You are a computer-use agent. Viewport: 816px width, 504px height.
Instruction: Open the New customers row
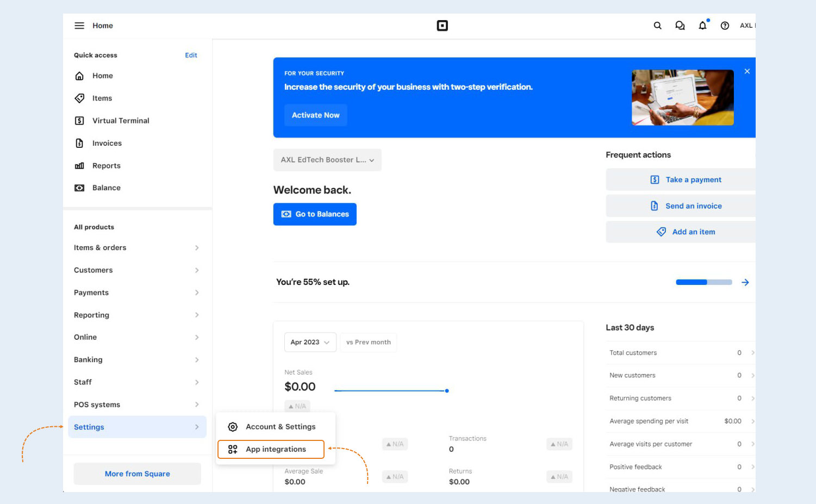tap(681, 376)
